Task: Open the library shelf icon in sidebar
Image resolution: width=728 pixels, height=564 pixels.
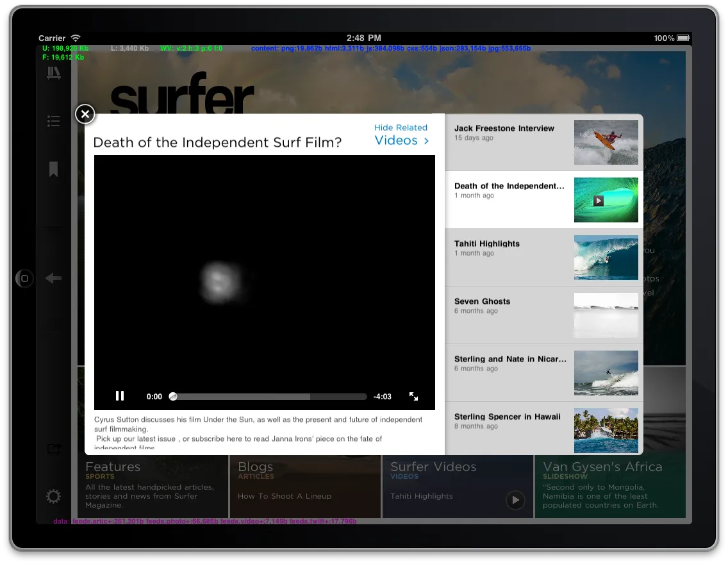Action: pos(54,73)
